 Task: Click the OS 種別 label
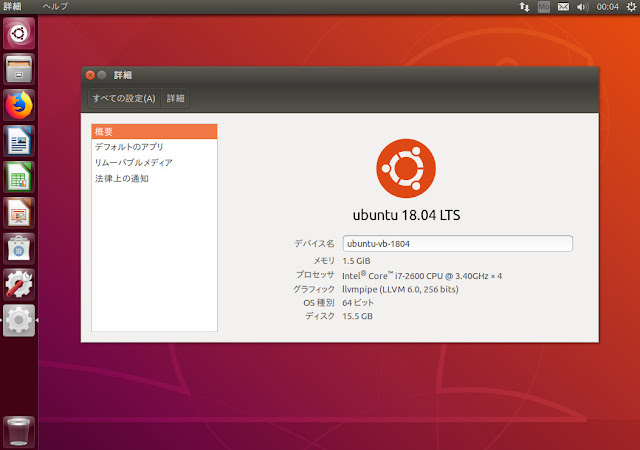[x=319, y=303]
